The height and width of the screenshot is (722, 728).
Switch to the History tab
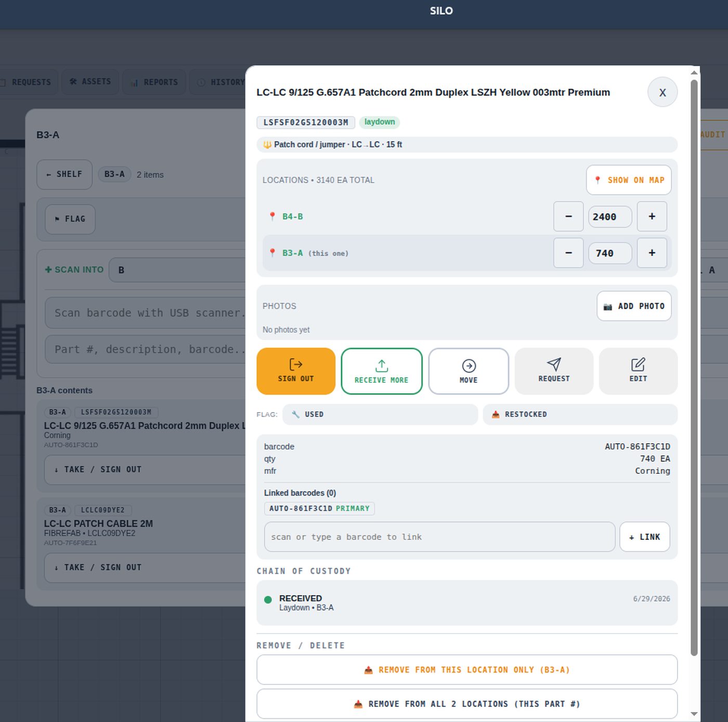click(218, 82)
